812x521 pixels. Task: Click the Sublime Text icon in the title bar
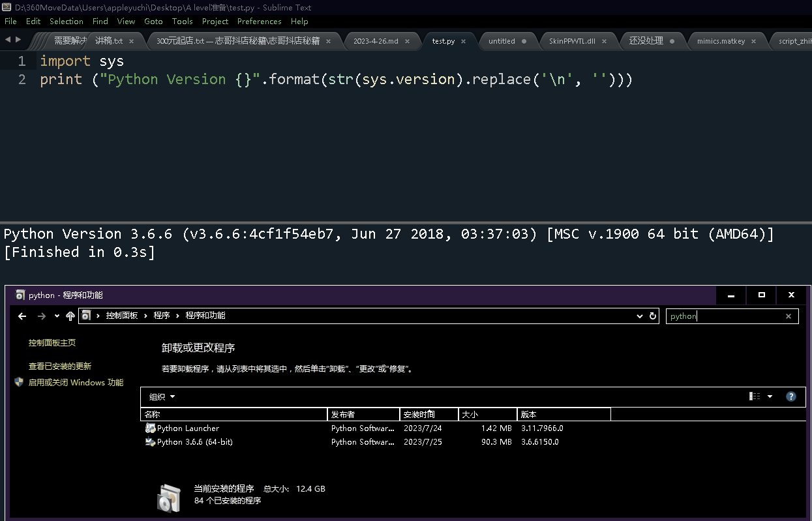[x=6, y=7]
